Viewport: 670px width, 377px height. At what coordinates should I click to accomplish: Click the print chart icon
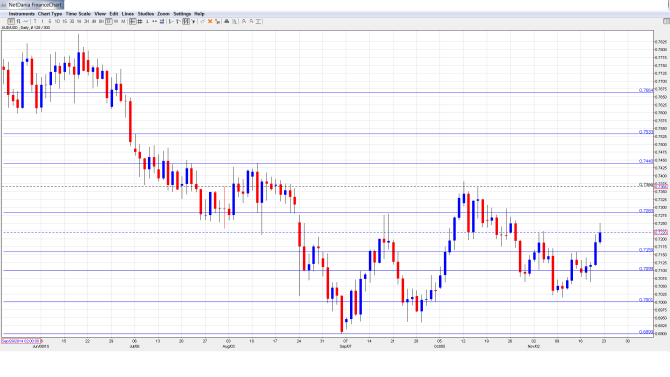pyautogui.click(x=227, y=21)
